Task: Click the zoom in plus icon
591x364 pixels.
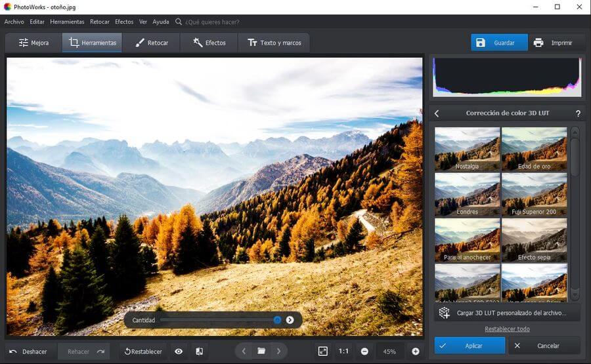Action: (416, 351)
